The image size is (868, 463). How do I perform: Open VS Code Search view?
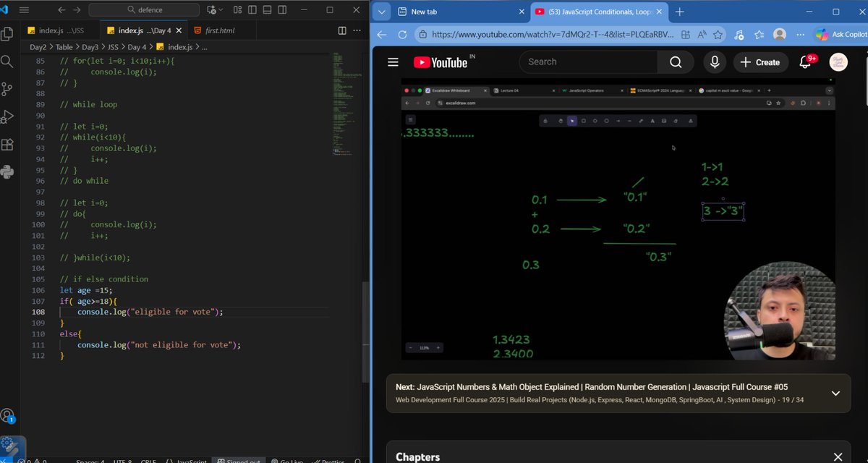pyautogui.click(x=7, y=61)
